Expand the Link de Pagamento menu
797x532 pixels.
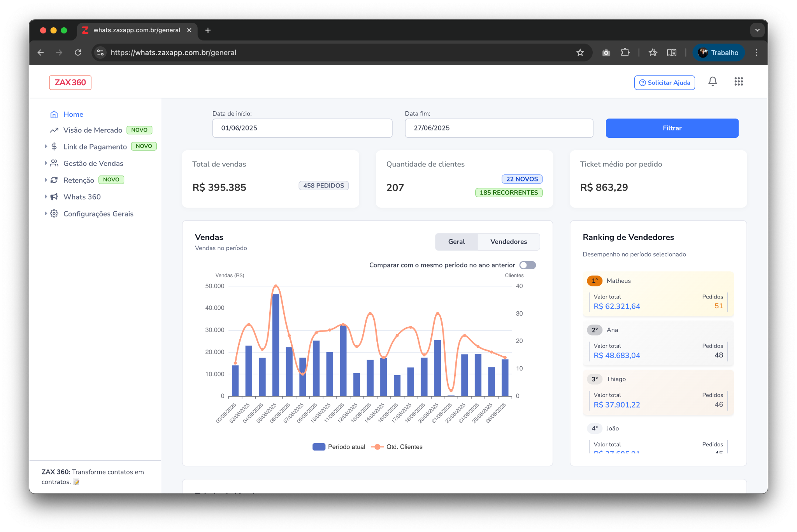pyautogui.click(x=95, y=147)
